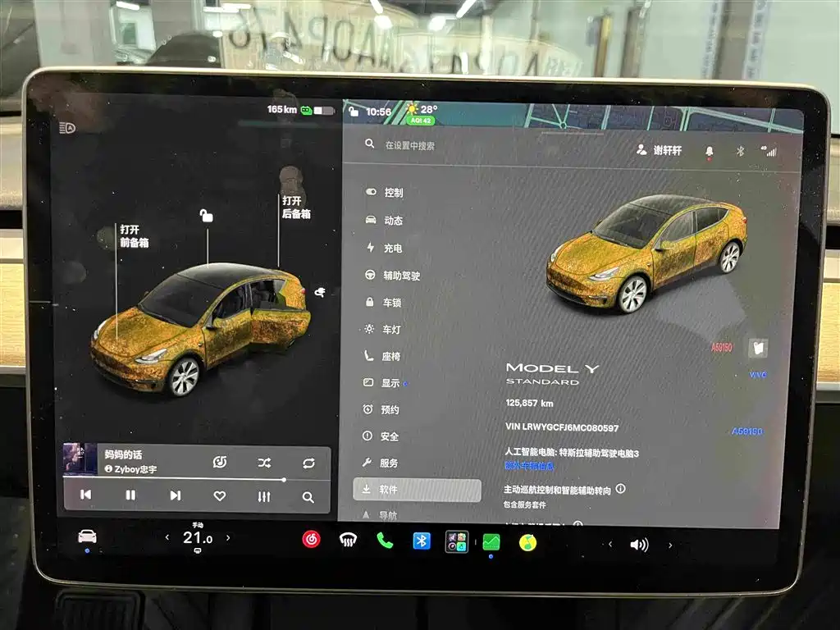Viewport: 840px width, 630px height.
Task: Open the green energy chart app
Action: coord(491,542)
